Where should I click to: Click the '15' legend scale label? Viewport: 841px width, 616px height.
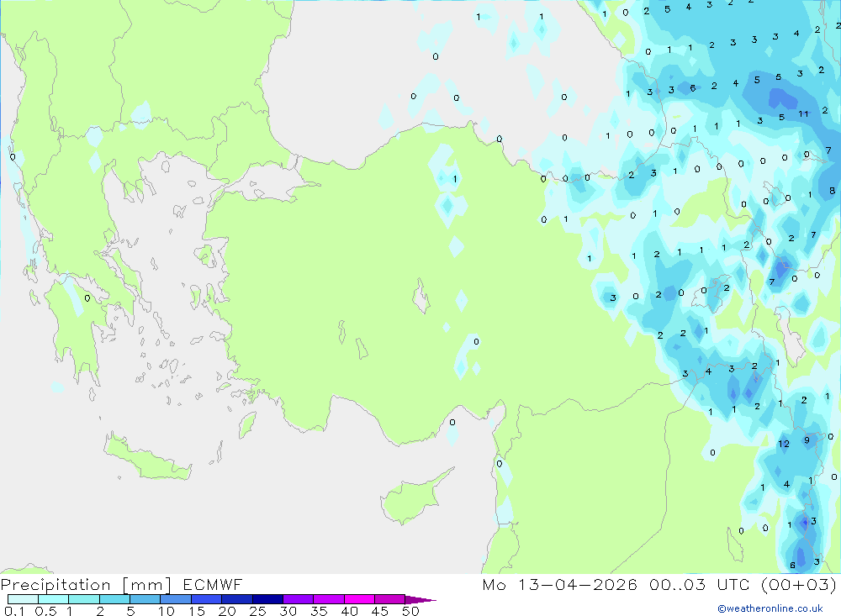pyautogui.click(x=197, y=611)
